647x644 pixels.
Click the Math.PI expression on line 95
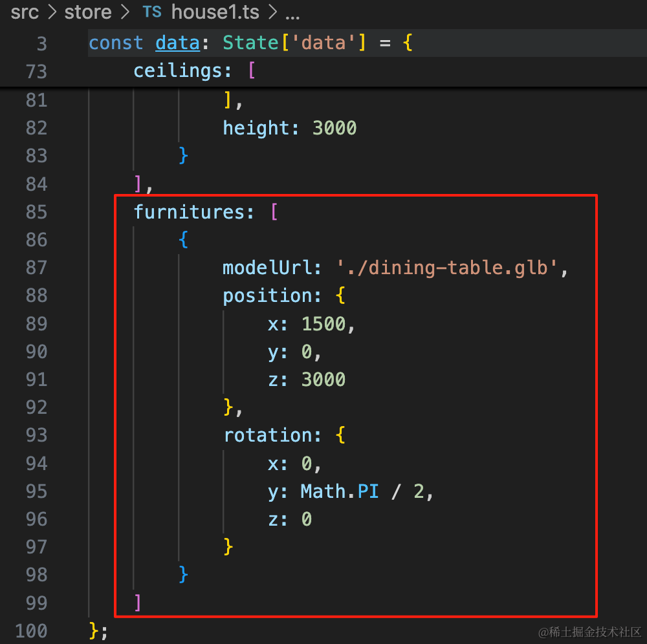[339, 491]
